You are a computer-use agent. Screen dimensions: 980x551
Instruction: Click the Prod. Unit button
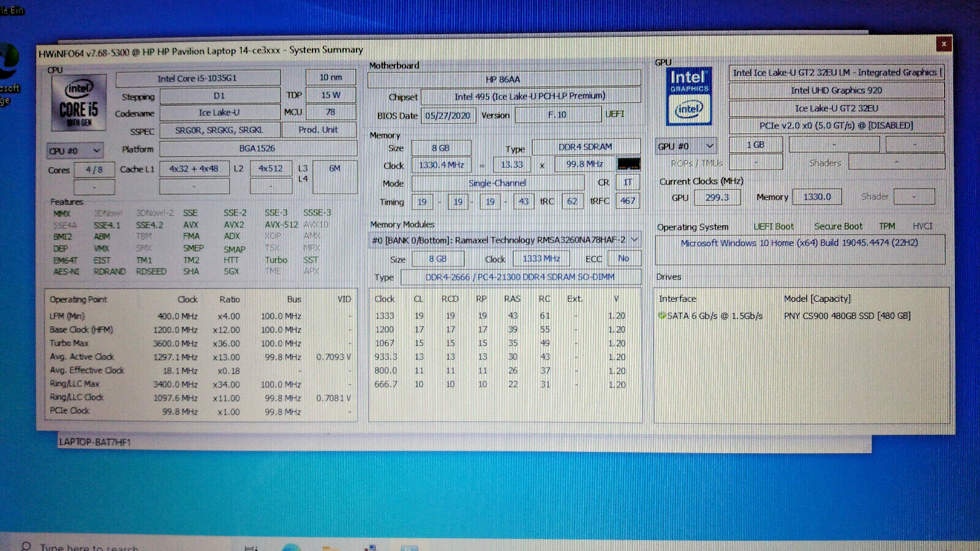[x=318, y=130]
